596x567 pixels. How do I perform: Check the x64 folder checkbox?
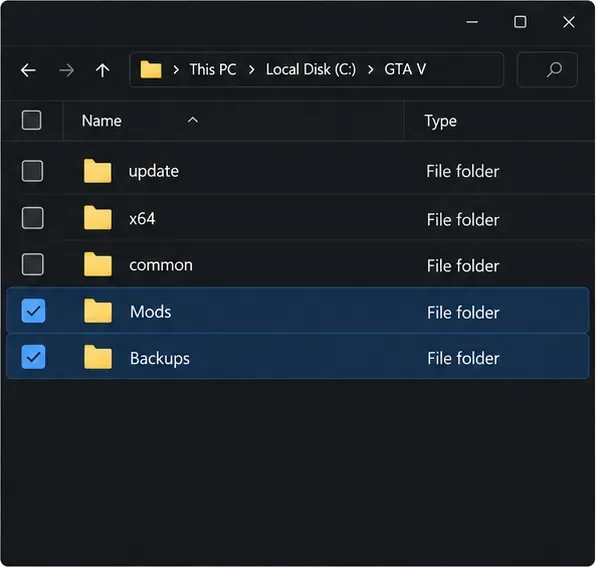32,218
